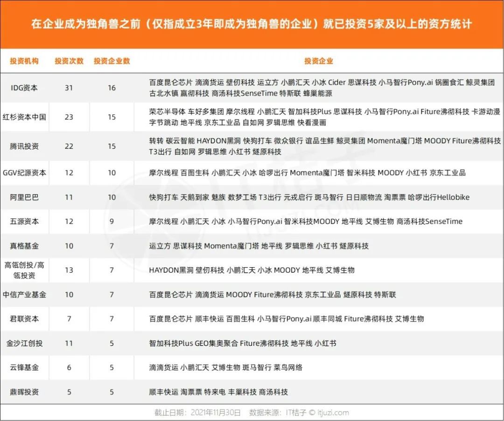Click 百图生科 in the GGV纪源资本 row
Viewport: 504px width, 421px height.
click(195, 173)
